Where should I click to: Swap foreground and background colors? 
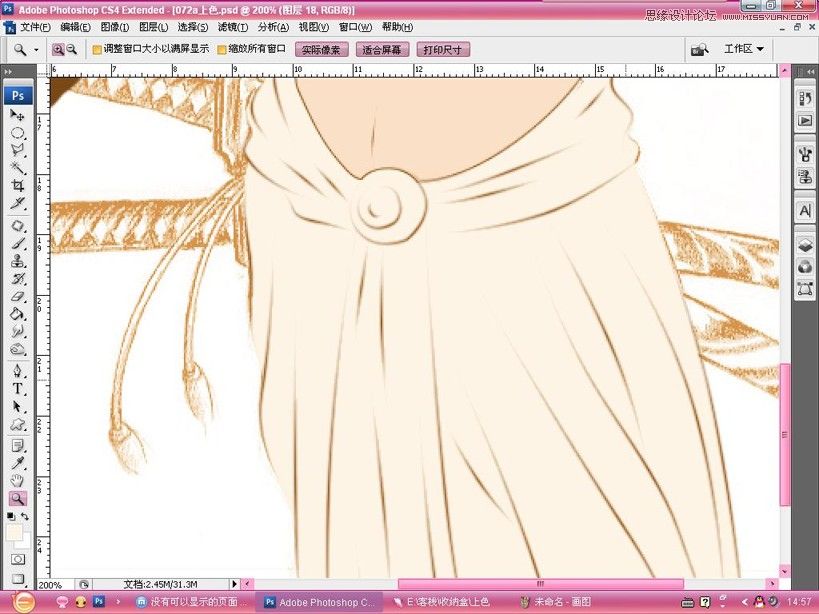25,516
